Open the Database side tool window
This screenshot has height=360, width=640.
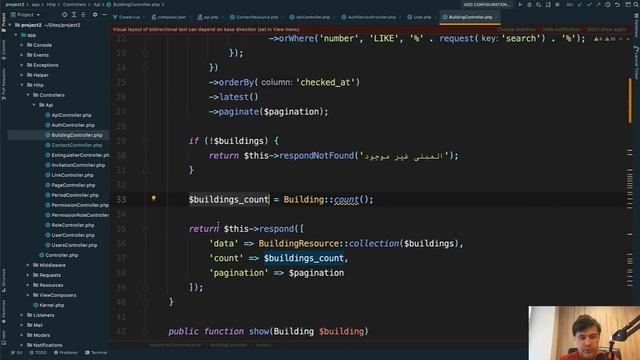(x=636, y=25)
